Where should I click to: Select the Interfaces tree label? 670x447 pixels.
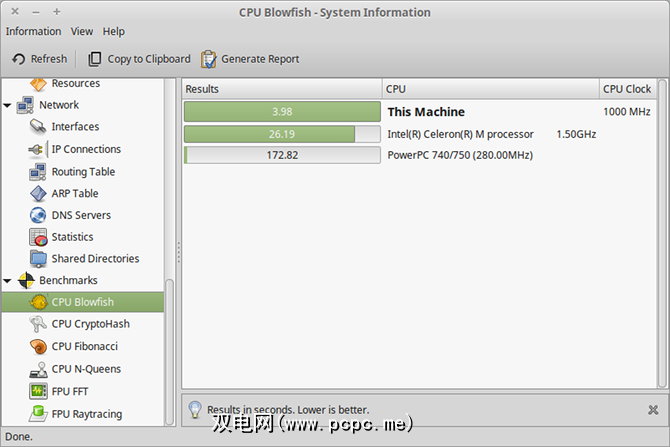75,126
